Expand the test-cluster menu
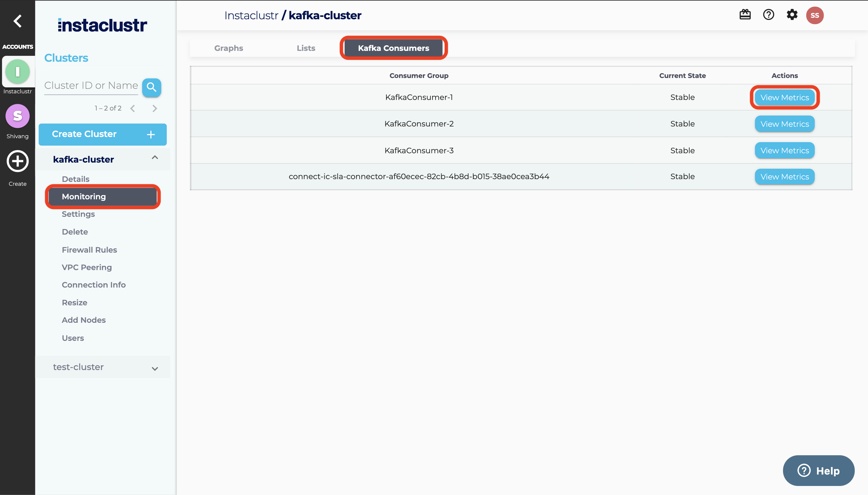 pyautogui.click(x=155, y=369)
